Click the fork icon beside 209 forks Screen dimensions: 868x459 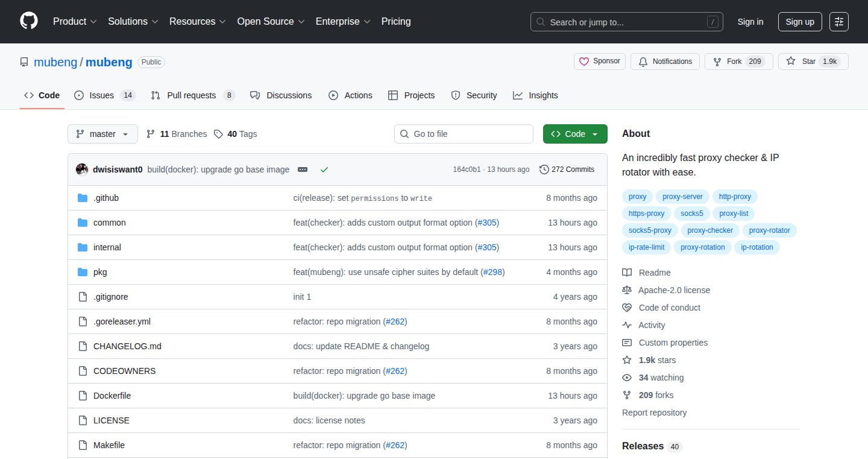pos(627,395)
